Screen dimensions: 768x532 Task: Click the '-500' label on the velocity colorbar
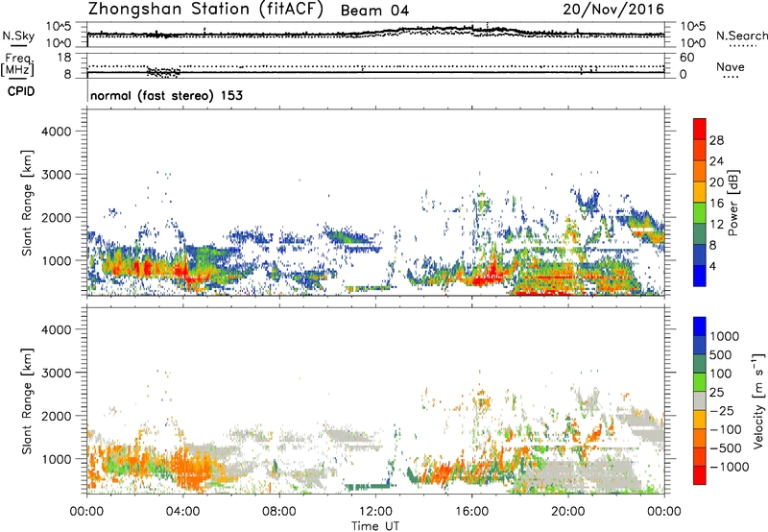[x=726, y=447]
